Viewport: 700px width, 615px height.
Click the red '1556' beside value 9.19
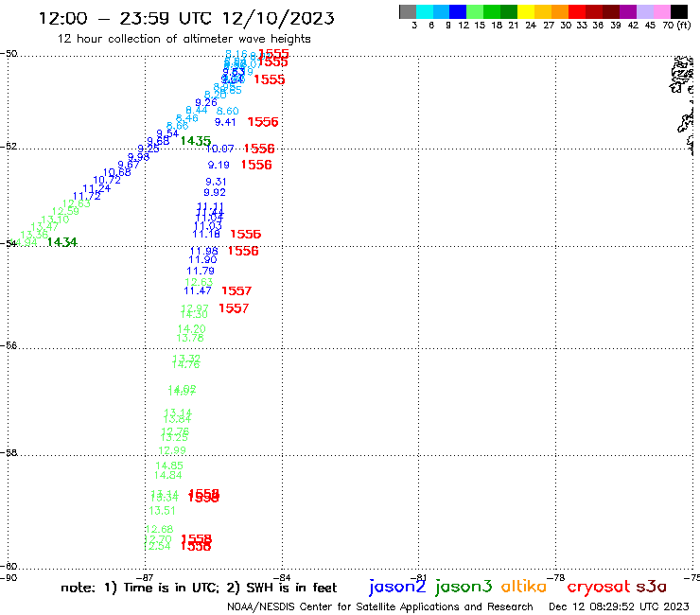[x=256, y=165]
